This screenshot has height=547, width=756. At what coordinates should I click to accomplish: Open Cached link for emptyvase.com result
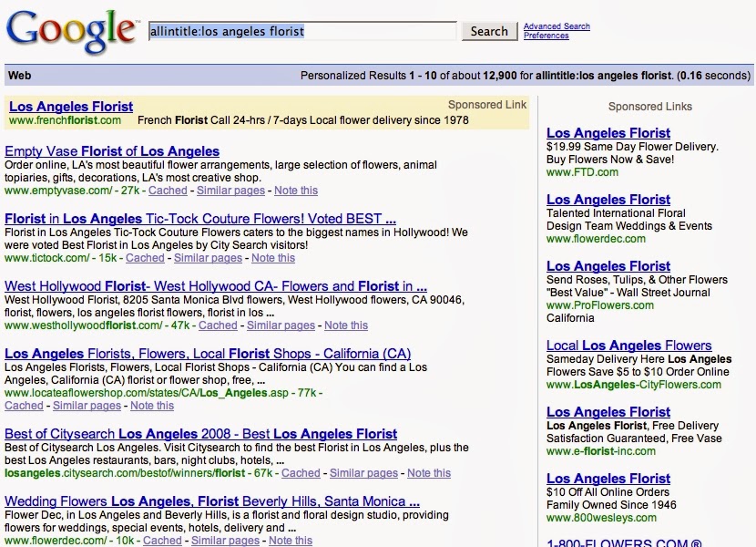[168, 191]
